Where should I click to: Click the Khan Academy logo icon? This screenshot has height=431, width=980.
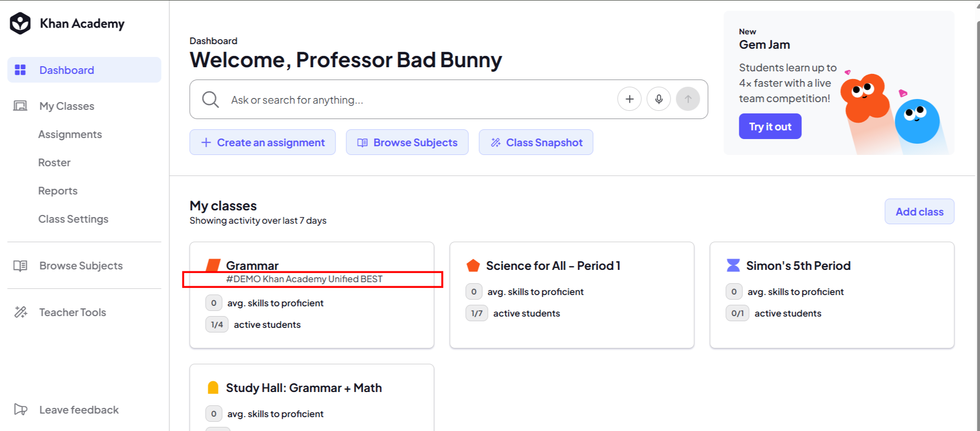(x=21, y=24)
